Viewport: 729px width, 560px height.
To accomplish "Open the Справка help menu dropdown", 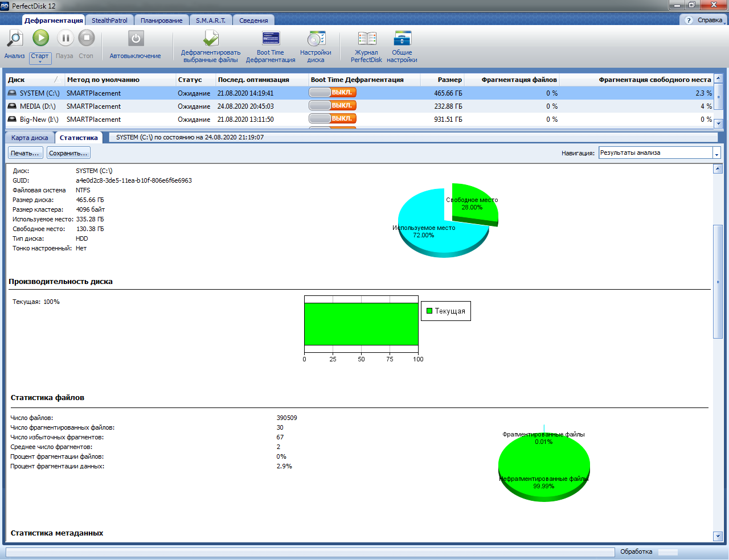I will click(724, 22).
